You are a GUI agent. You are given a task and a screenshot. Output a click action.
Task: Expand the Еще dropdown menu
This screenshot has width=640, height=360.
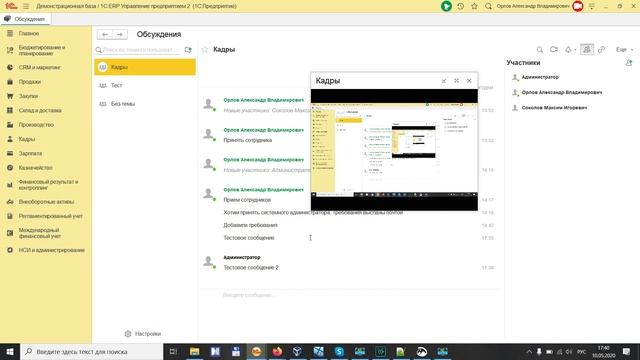click(x=624, y=49)
